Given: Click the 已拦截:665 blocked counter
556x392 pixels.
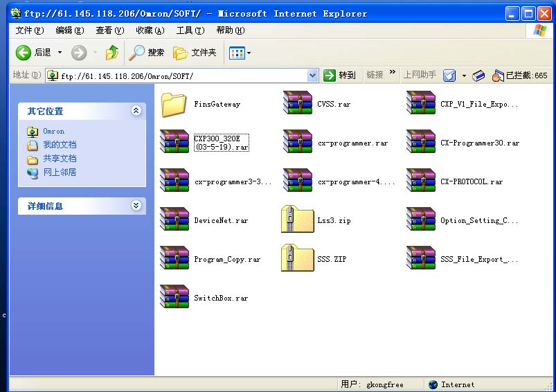Looking at the screenshot, I should [x=526, y=75].
